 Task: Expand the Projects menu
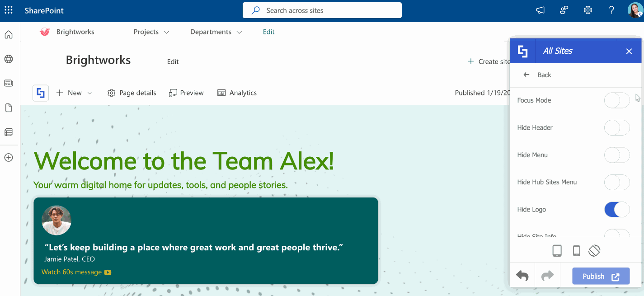151,32
